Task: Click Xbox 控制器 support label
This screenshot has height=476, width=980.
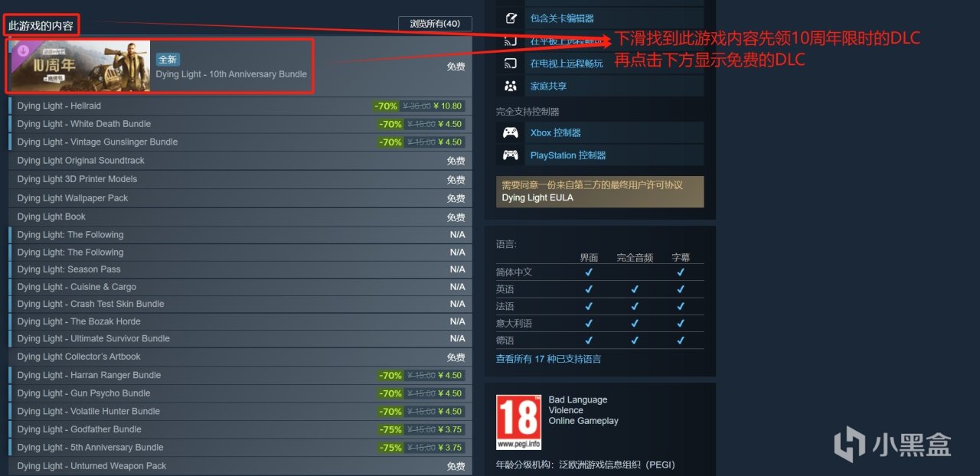Action: pyautogui.click(x=556, y=132)
